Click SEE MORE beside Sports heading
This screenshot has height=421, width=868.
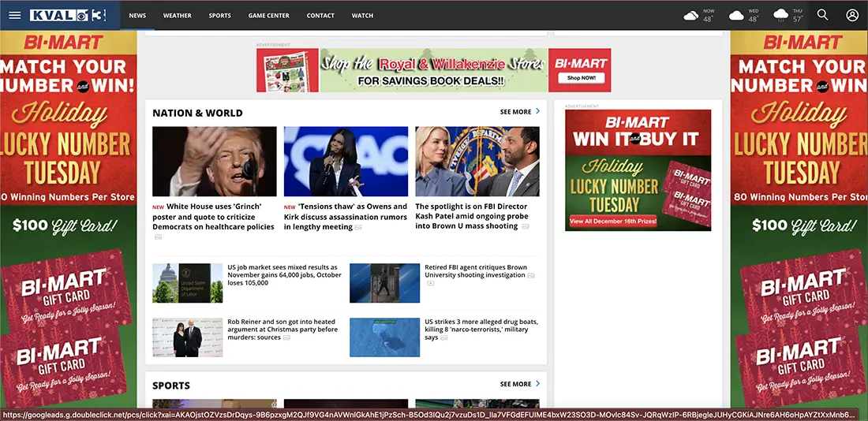pyautogui.click(x=515, y=384)
